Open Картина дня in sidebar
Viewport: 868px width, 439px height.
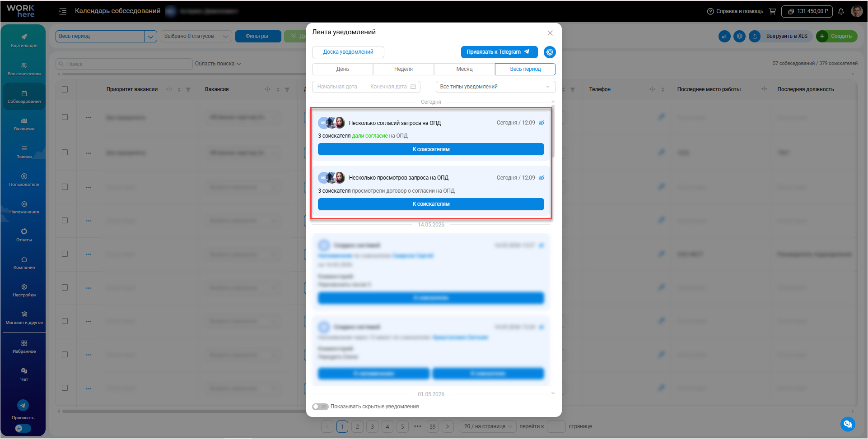[x=24, y=41]
